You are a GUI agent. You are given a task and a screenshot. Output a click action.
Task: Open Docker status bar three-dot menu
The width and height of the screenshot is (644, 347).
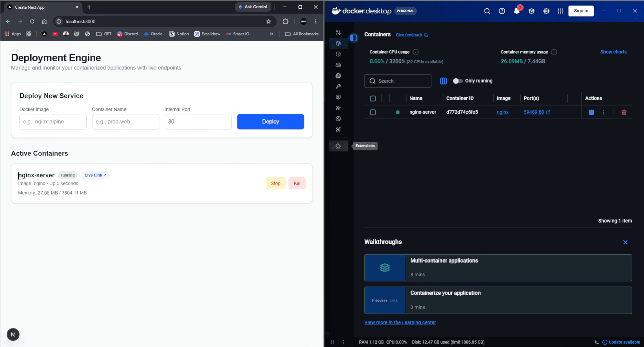pos(343,342)
